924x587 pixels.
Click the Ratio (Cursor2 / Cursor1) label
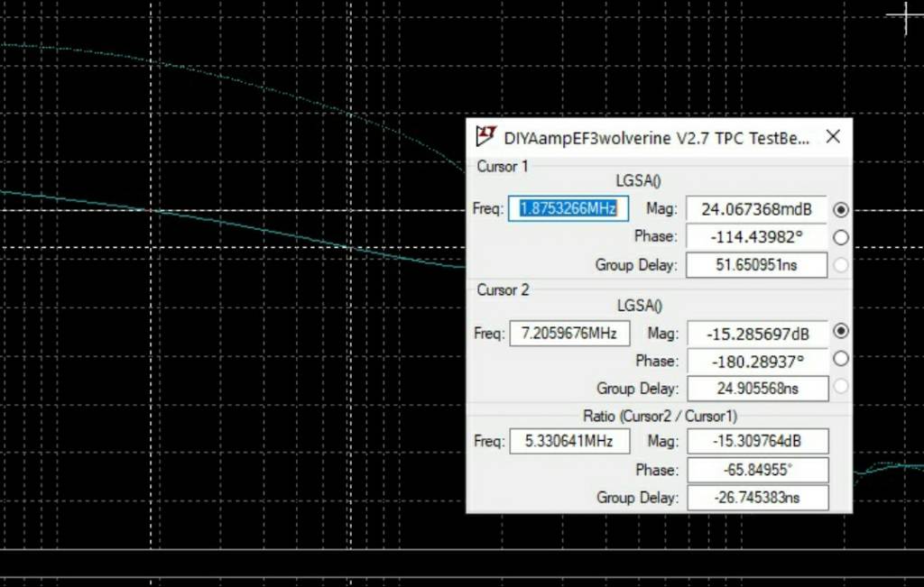pyautogui.click(x=660, y=417)
